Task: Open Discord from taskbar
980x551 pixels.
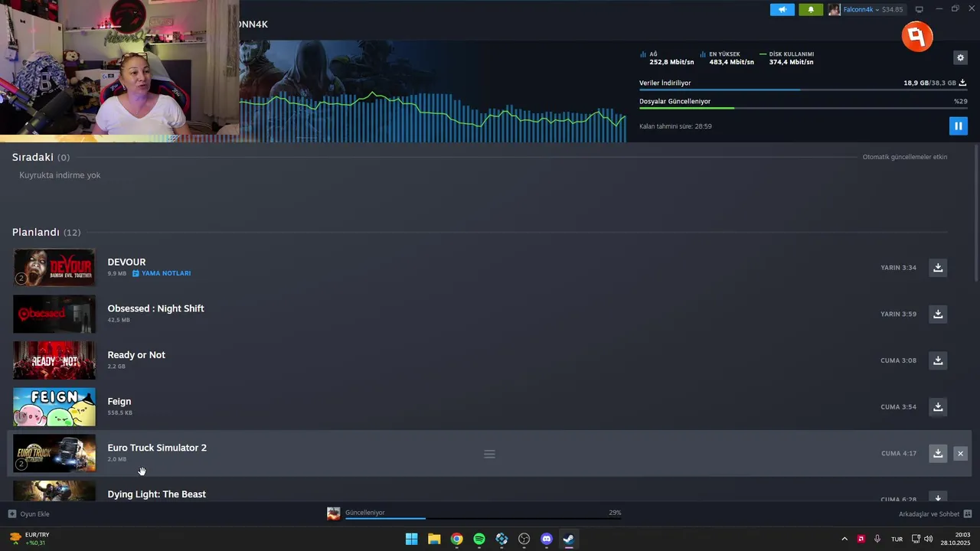Action: [546, 539]
